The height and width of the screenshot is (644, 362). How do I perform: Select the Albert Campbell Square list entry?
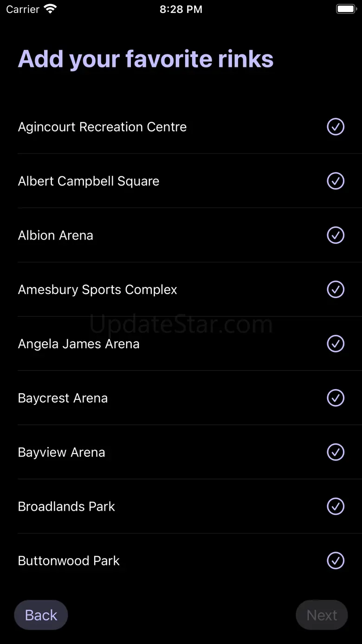(x=89, y=181)
